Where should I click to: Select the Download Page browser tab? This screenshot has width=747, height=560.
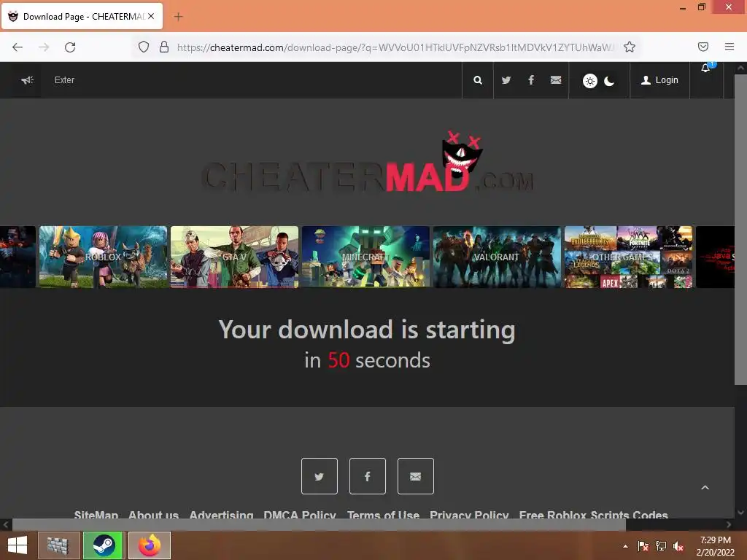(82, 17)
